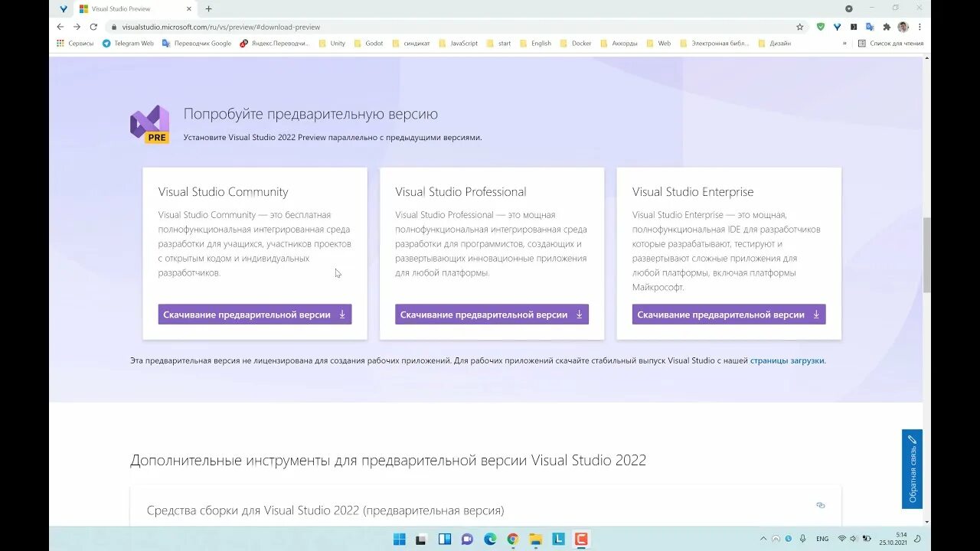Screen dimensions: 980x551
Task: Open the volume speaker tray icon
Action: [x=854, y=539]
